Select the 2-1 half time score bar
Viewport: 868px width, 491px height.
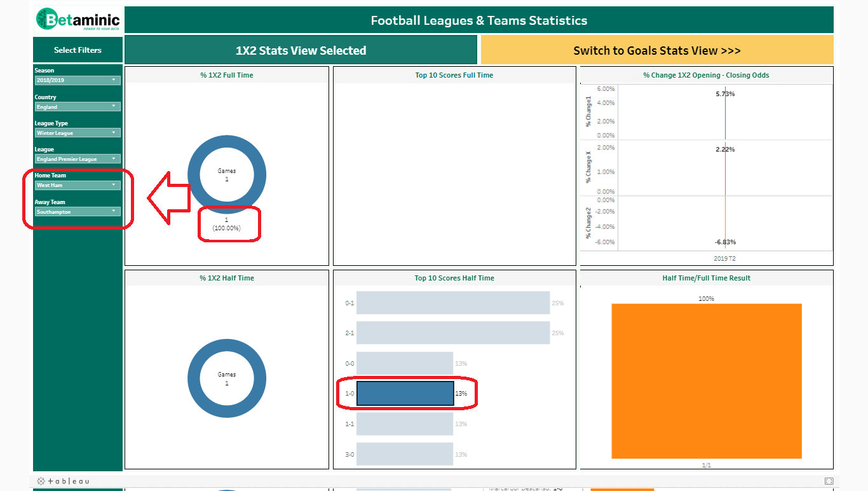pos(452,333)
